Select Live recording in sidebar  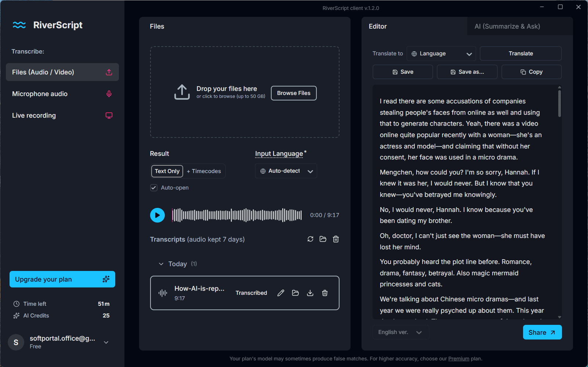tap(62, 115)
